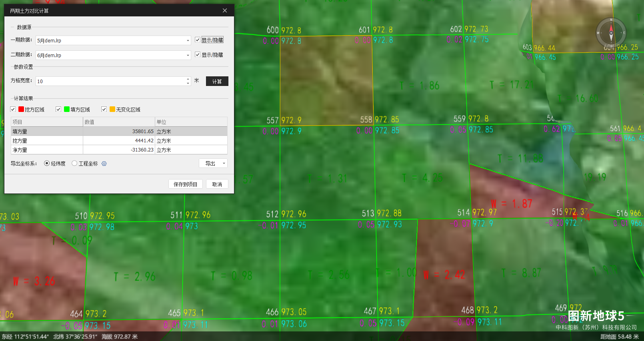Click the 方格宽度 input field

pyautogui.click(x=110, y=81)
